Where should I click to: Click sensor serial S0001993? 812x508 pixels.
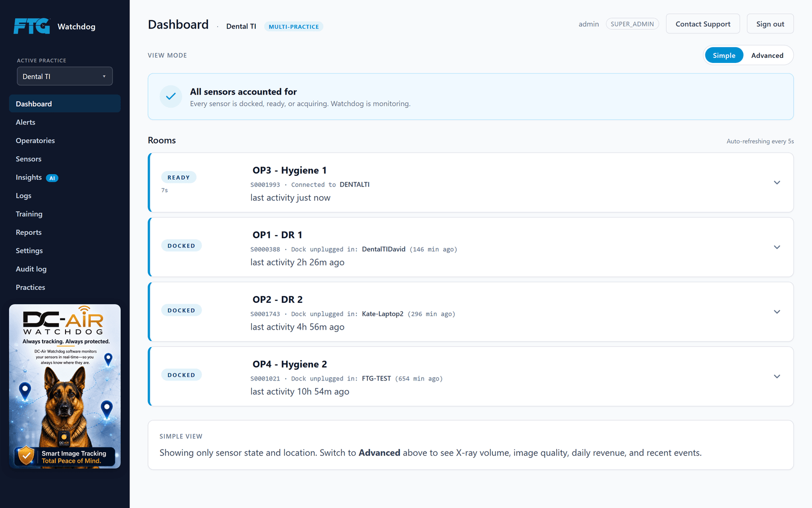(x=265, y=184)
